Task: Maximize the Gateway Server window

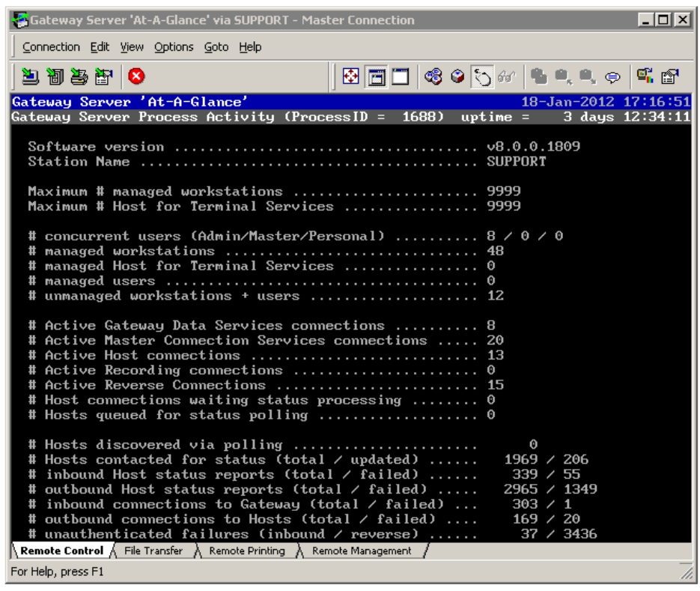Action: coord(663,20)
